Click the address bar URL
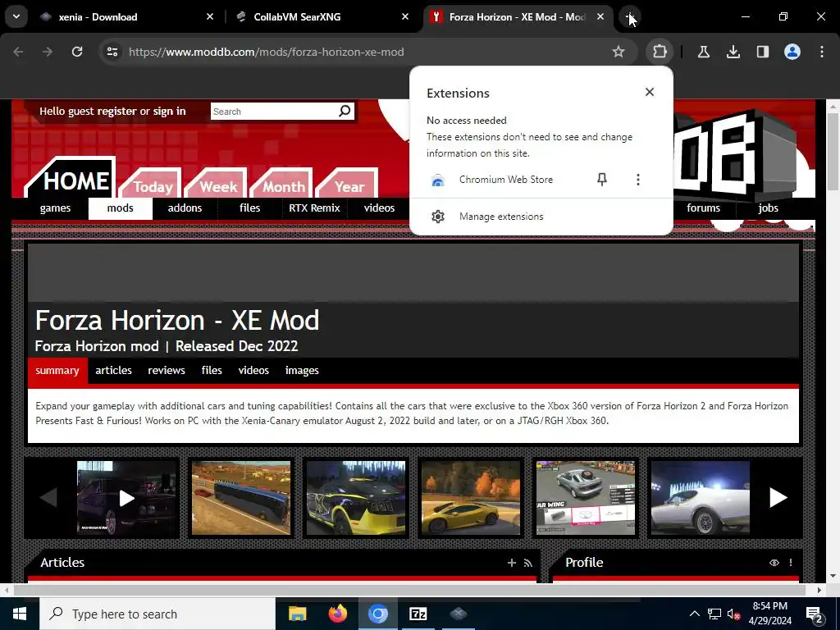The image size is (840, 630). click(267, 52)
